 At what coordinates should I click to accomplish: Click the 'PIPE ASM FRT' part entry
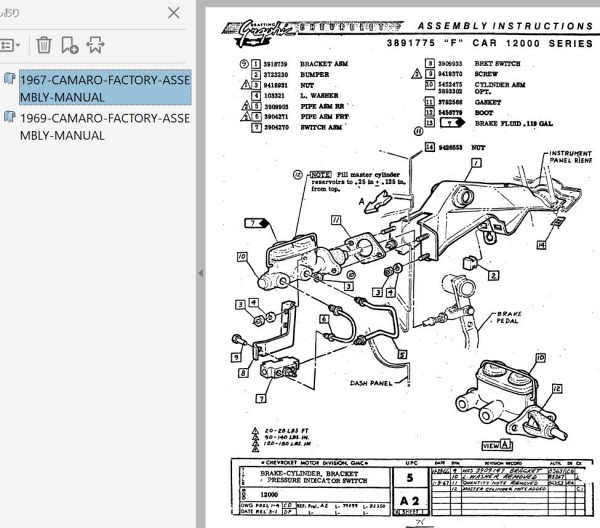(x=324, y=116)
